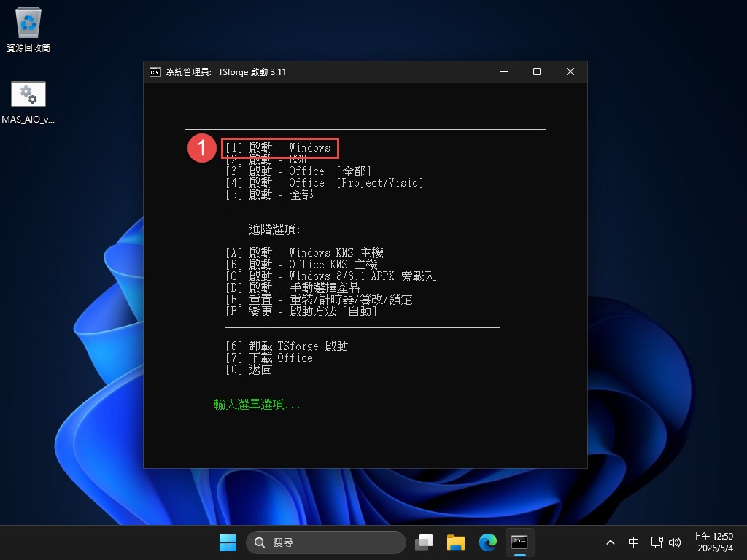Open the Windows Start menu
The image size is (747, 560).
tap(228, 542)
